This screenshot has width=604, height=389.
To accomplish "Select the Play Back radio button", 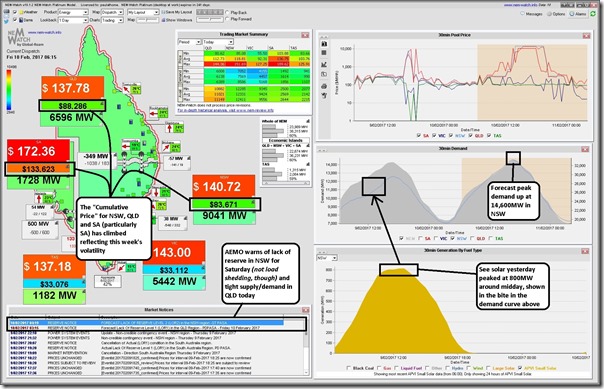I will click(x=227, y=12).
